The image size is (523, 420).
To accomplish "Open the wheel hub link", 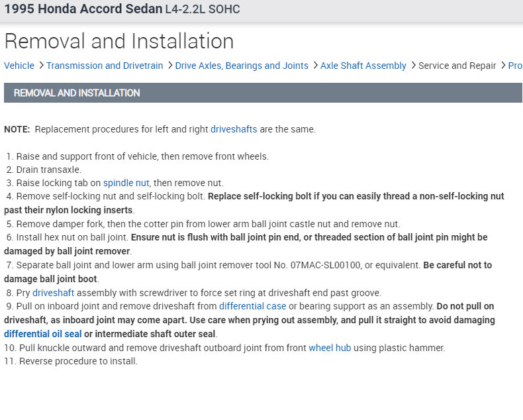I will pyautogui.click(x=330, y=348).
